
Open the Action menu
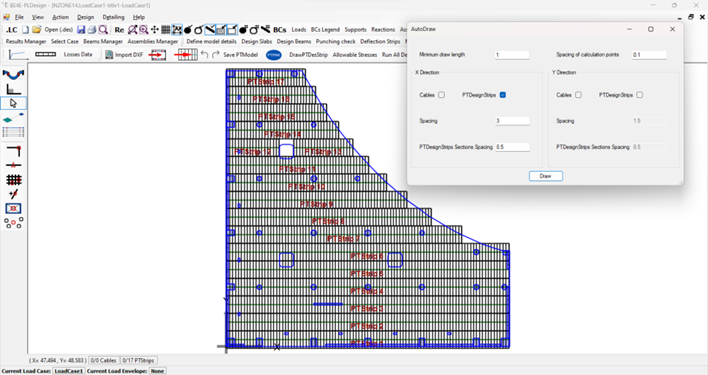[x=61, y=17]
